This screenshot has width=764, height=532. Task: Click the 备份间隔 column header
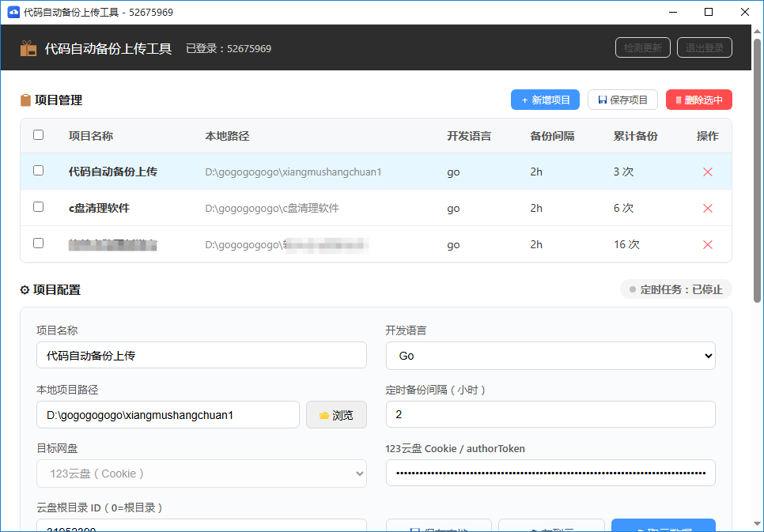pos(553,136)
